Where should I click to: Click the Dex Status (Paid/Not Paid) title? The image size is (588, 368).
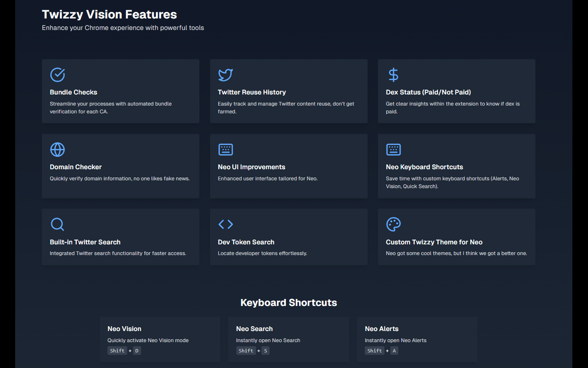point(428,92)
